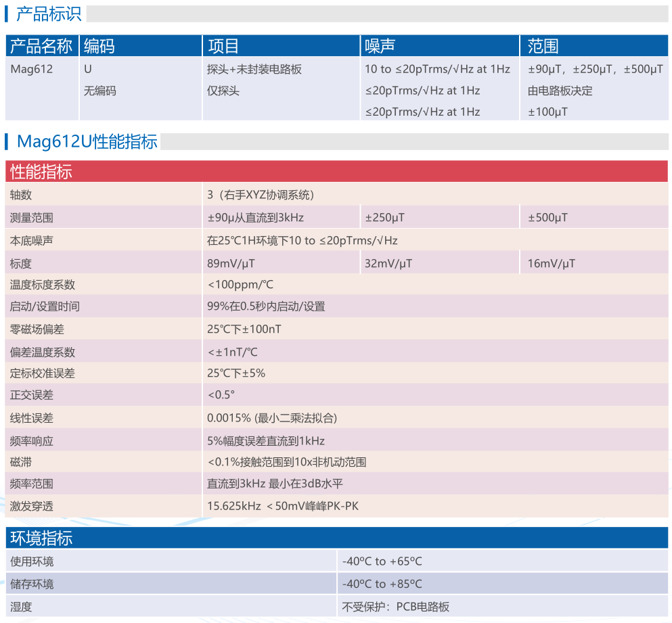Click the 15.625kHz <50mV峰峰PK-PK value
Screen dimensions: 672x623
283,506
